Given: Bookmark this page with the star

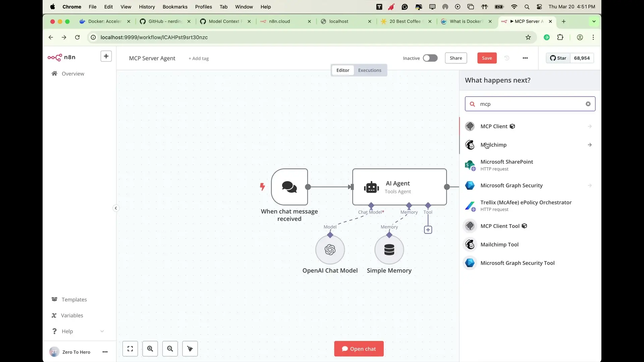Looking at the screenshot, I should tap(528, 37).
